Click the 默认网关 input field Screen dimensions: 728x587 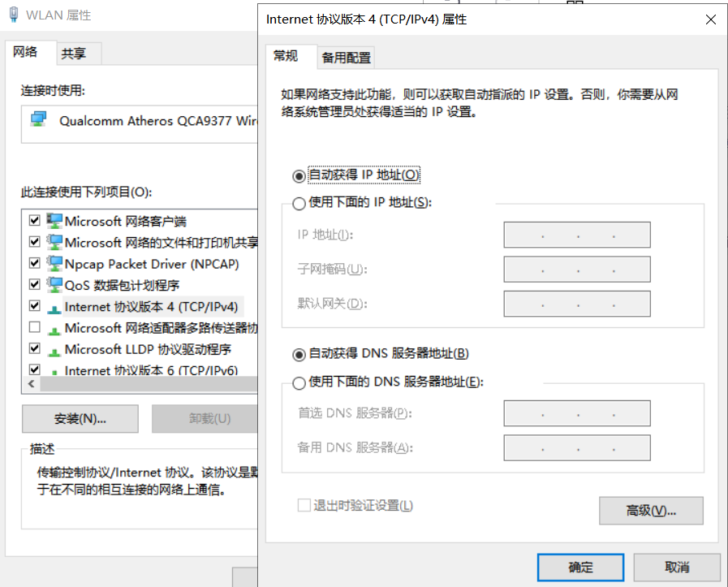point(577,304)
